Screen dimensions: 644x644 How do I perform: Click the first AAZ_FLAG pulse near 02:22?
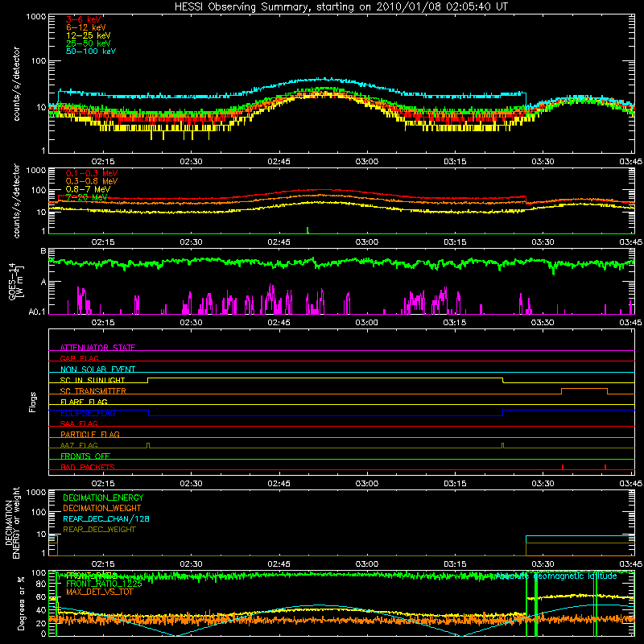[x=148, y=445]
